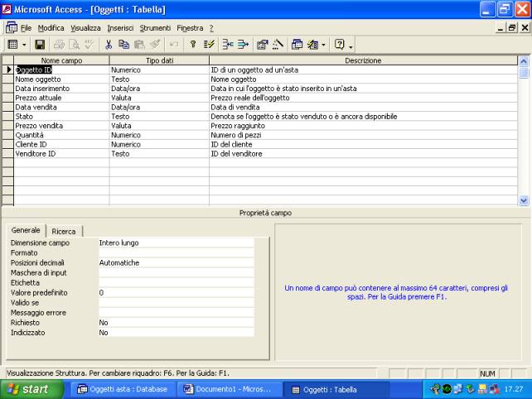532x399 pixels.
Task: Click the Venditore ID field name
Action: tap(36, 154)
